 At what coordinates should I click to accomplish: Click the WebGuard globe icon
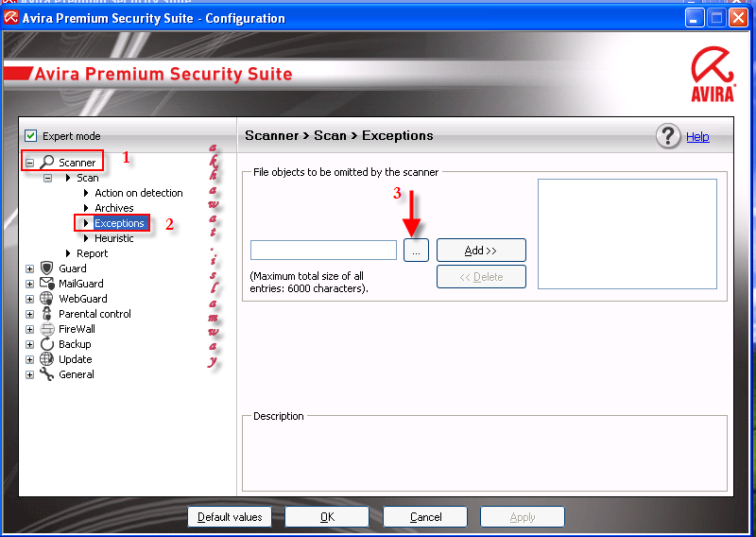[46, 299]
